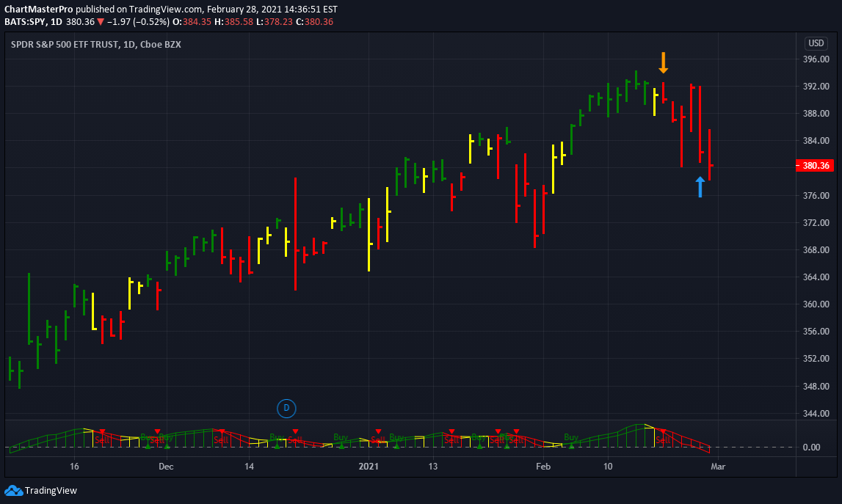Click the Feb label on time axis
The width and height of the screenshot is (842, 504).
tap(543, 467)
